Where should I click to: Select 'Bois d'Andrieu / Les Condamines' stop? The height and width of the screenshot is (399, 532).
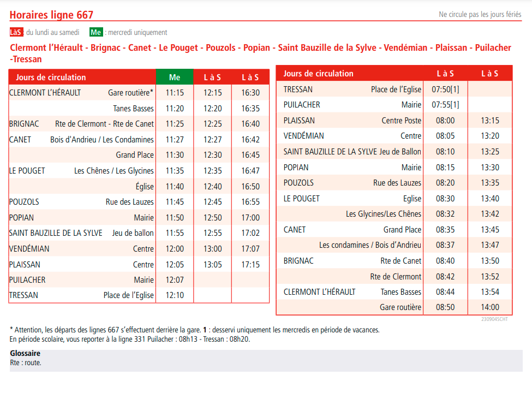click(102, 139)
